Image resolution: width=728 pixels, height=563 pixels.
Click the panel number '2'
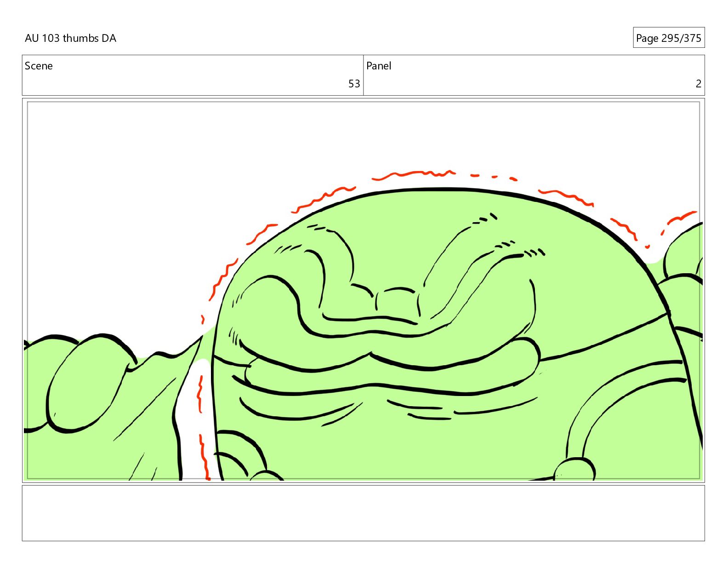point(698,84)
